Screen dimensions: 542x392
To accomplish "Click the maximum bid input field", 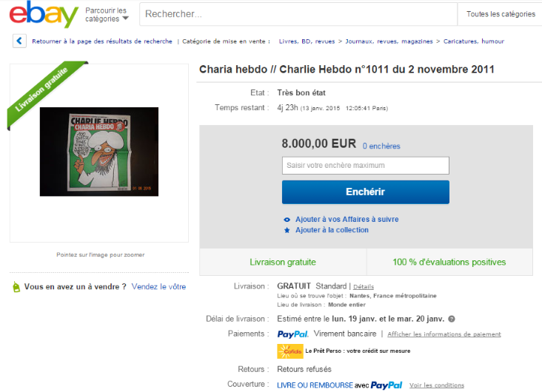I will [365, 166].
